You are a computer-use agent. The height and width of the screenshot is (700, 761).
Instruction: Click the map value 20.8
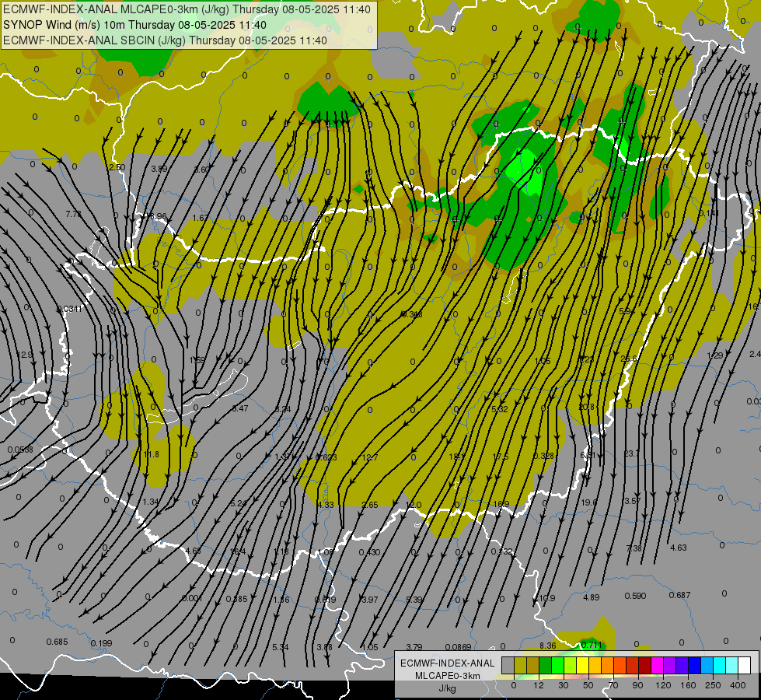tap(586, 407)
